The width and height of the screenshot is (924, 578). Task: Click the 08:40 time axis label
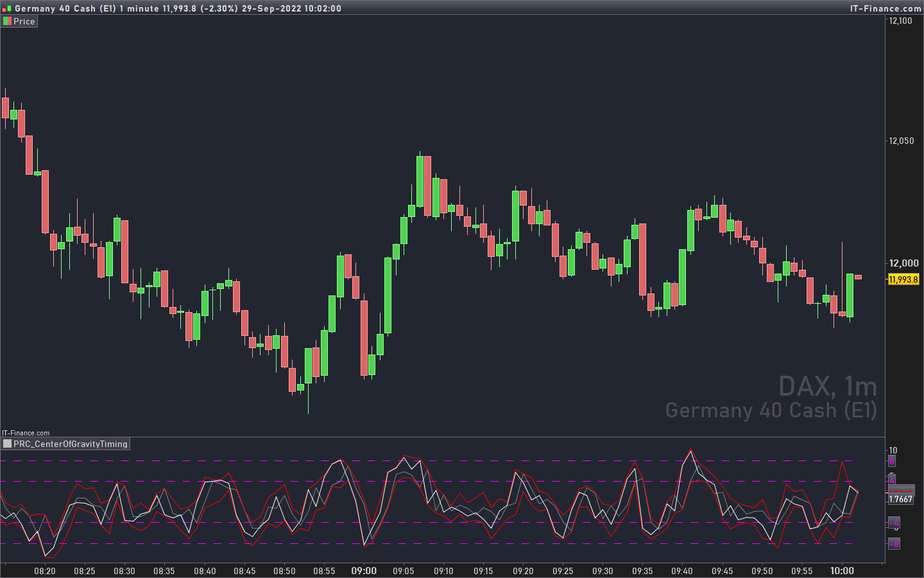(205, 571)
